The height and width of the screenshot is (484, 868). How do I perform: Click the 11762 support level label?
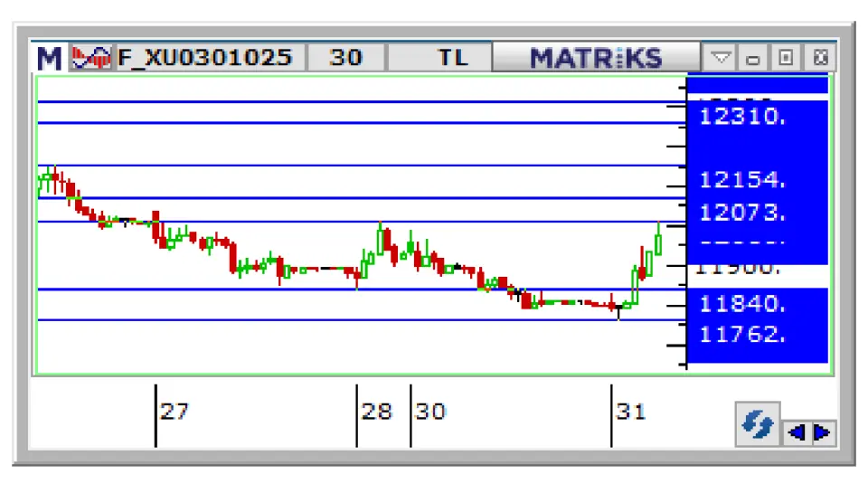(x=741, y=335)
